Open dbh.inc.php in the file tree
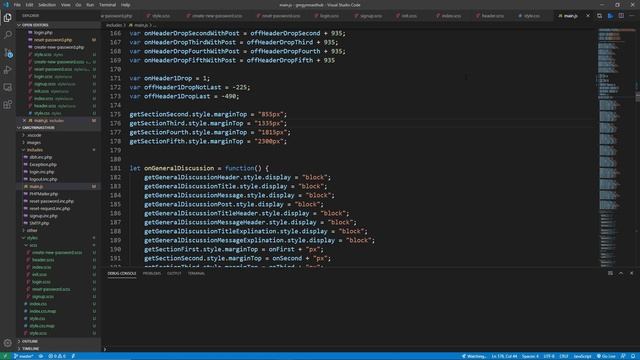 (x=40, y=157)
